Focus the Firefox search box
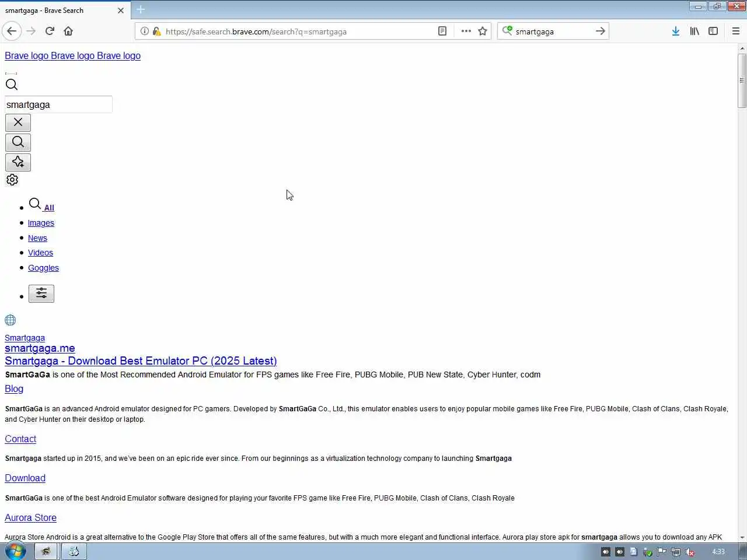The image size is (747, 560). click(x=552, y=32)
